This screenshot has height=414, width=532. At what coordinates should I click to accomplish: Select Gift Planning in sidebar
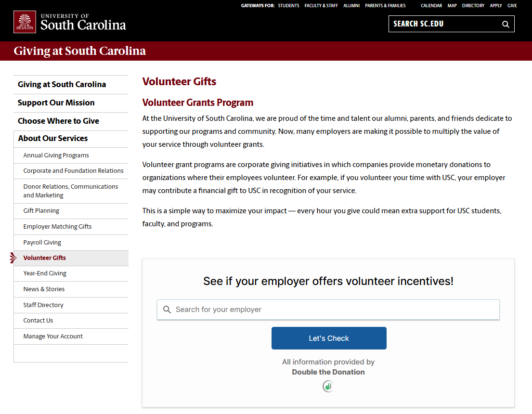41,211
